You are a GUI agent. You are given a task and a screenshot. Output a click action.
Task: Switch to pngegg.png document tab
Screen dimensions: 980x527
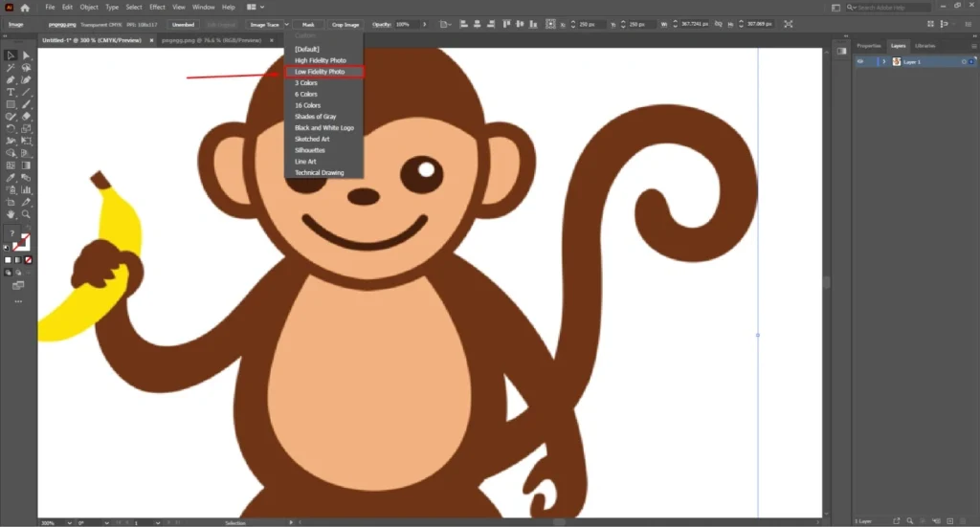pos(212,40)
